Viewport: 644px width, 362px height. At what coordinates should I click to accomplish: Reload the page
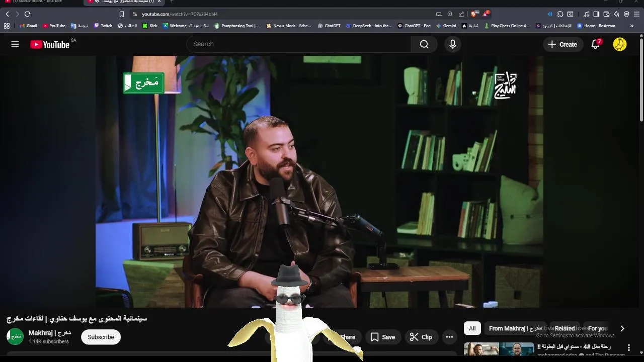[x=27, y=14]
